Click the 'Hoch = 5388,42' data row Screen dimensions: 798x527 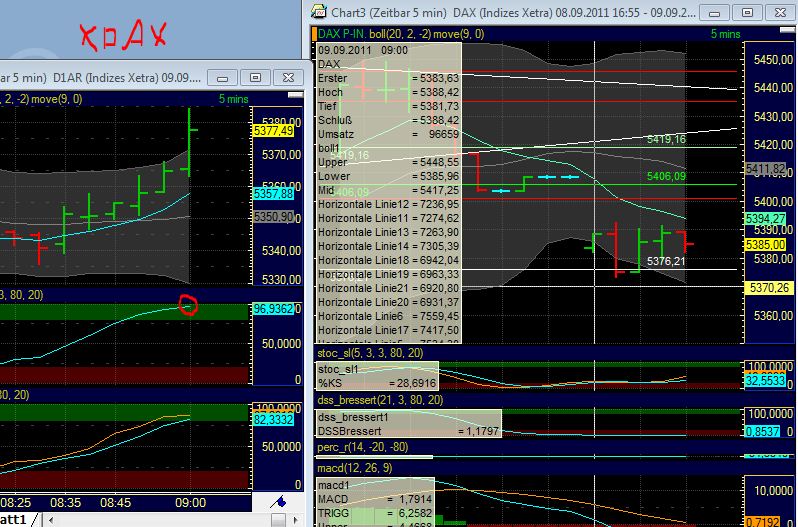[388, 92]
